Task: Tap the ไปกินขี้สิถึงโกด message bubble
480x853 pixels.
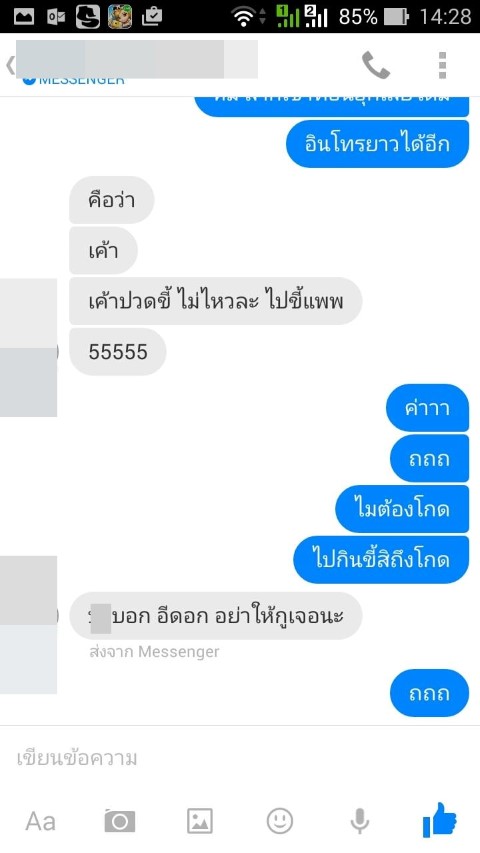Action: point(381,560)
